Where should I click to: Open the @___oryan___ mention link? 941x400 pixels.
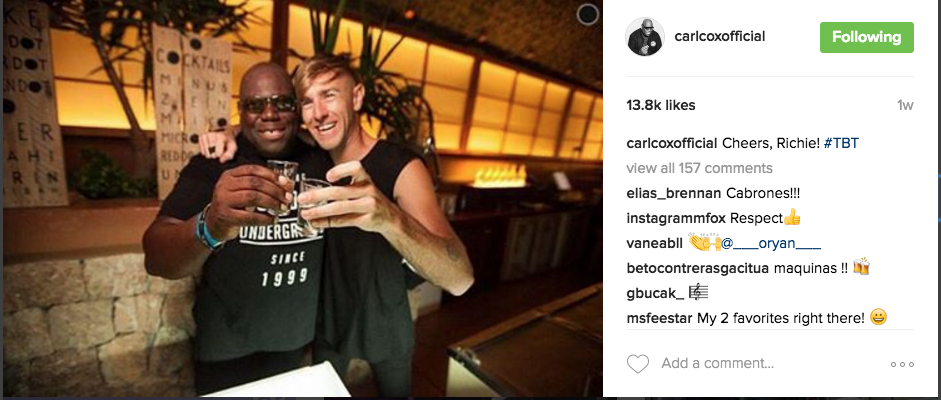(x=770, y=243)
